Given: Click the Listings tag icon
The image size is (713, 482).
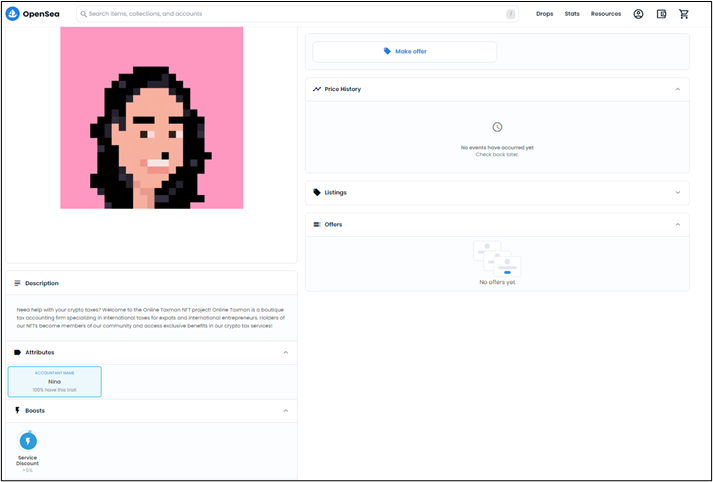Looking at the screenshot, I should coord(317,192).
